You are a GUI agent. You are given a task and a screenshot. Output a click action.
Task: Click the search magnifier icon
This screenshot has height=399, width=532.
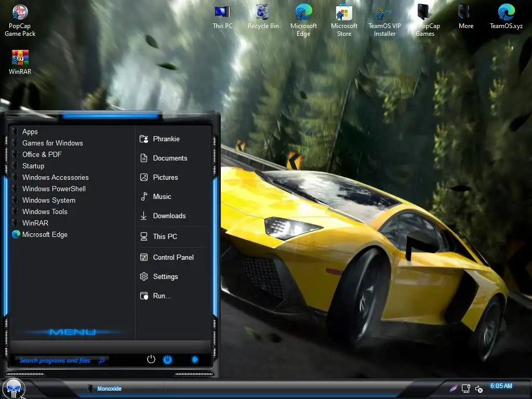click(x=101, y=361)
